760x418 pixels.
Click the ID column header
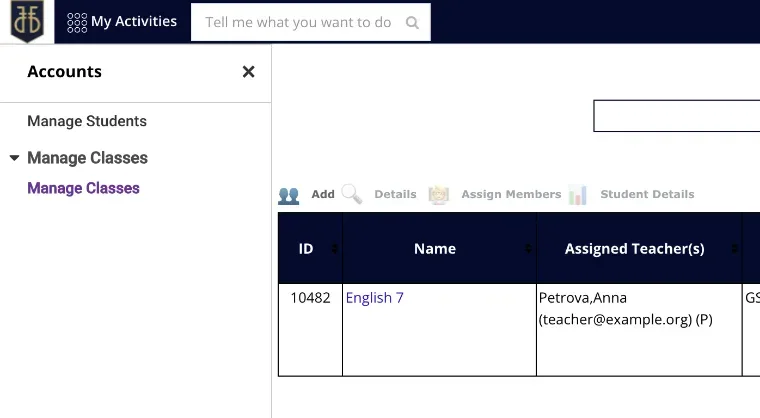point(310,248)
